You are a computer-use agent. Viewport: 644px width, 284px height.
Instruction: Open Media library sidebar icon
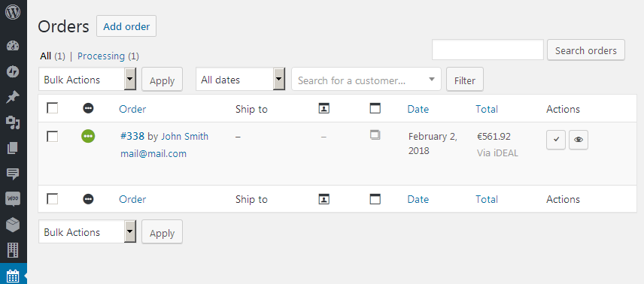point(13,122)
